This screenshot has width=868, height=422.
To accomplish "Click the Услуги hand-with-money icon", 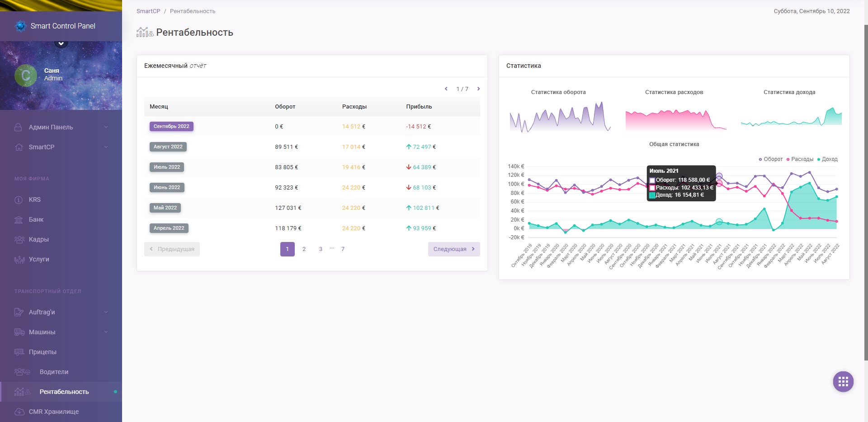I will pos(20,259).
